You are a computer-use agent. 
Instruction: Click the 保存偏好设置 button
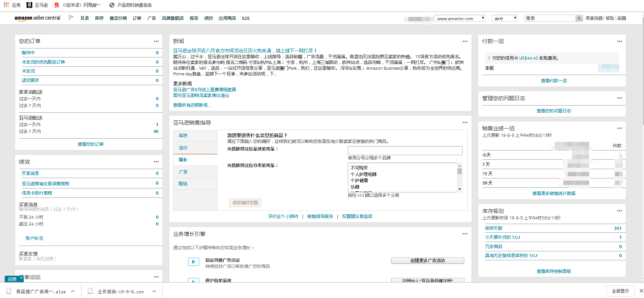click(x=245, y=203)
